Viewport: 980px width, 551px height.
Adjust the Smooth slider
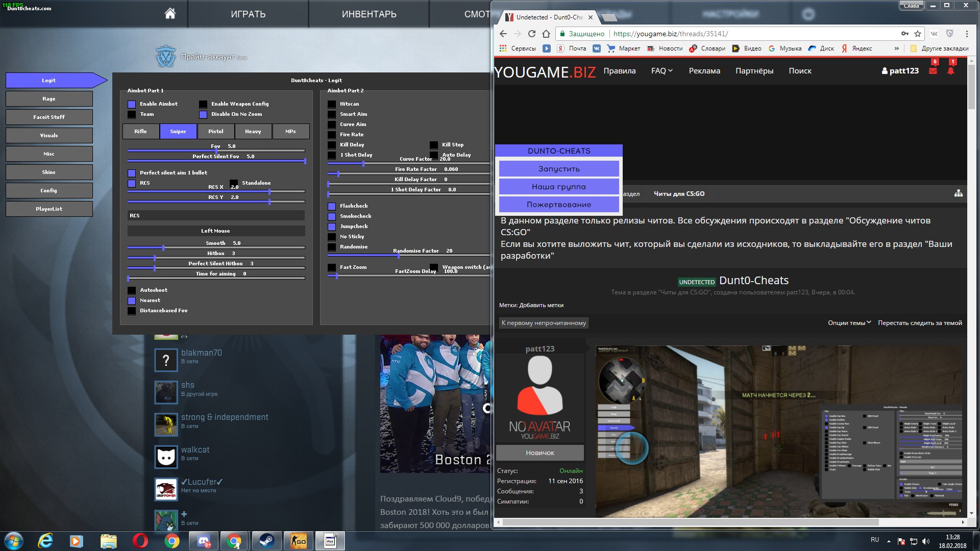(163, 248)
